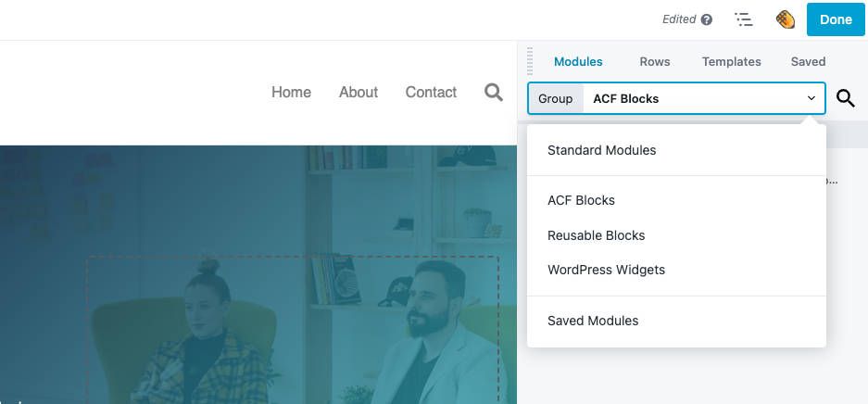
Task: Select Reusable Blocks from the list
Action: [x=596, y=235]
